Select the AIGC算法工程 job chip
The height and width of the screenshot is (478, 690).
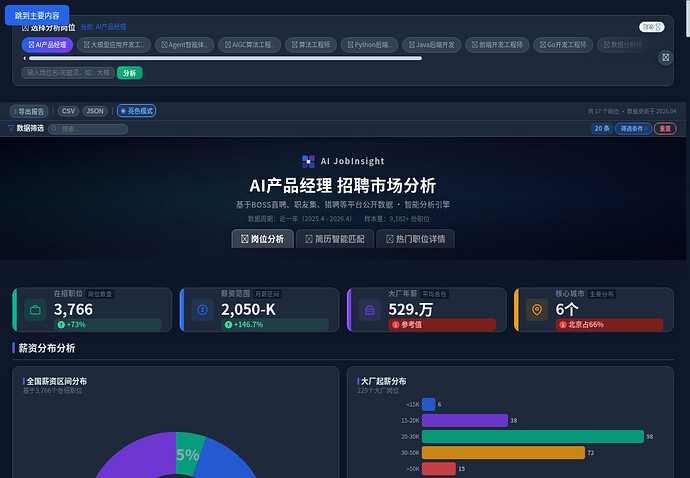(250, 45)
